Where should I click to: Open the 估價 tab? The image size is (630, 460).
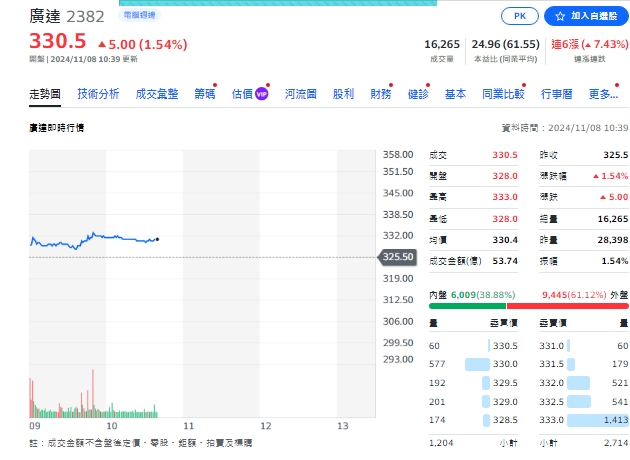tap(242, 94)
